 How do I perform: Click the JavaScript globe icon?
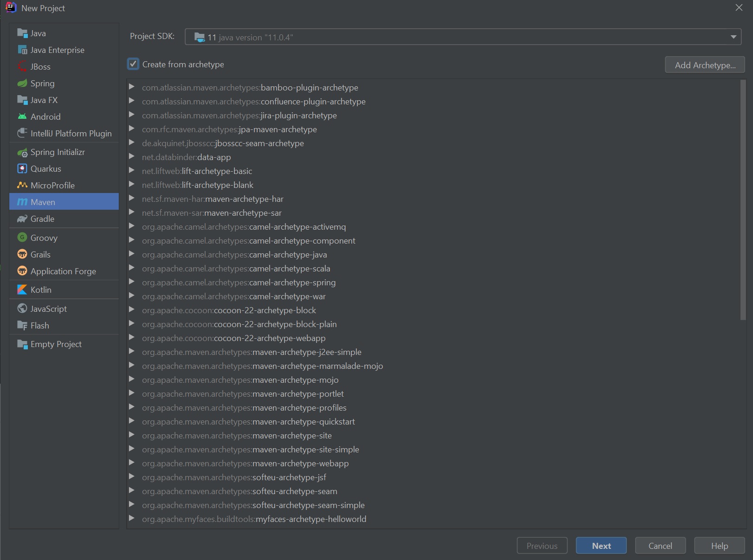(22, 309)
